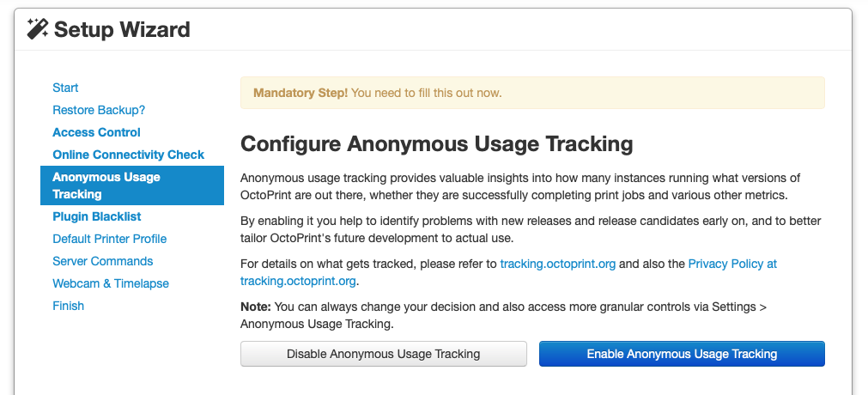Switch to the Plugin Blacklist step

pos(97,216)
